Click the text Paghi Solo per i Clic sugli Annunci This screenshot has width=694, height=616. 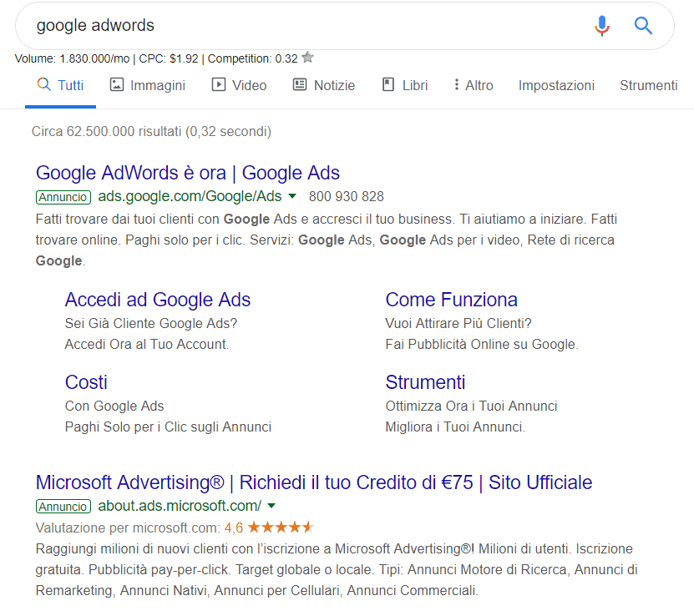pyautogui.click(x=168, y=427)
